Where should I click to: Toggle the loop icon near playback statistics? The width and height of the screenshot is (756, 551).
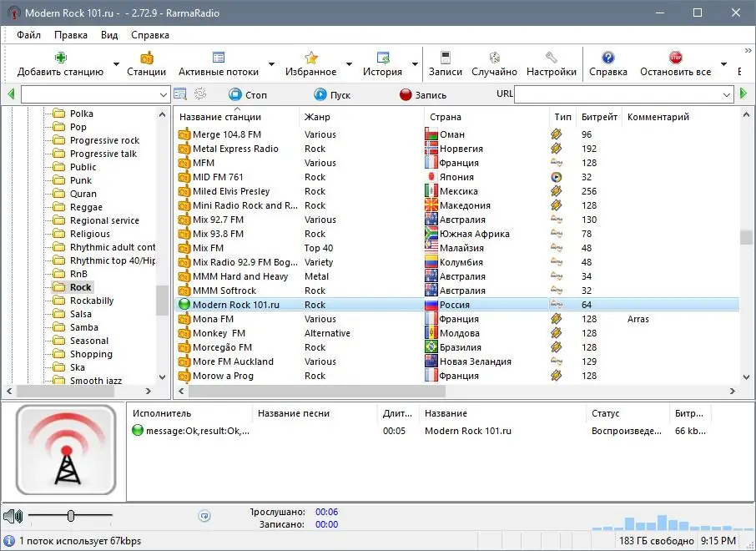[x=204, y=516]
